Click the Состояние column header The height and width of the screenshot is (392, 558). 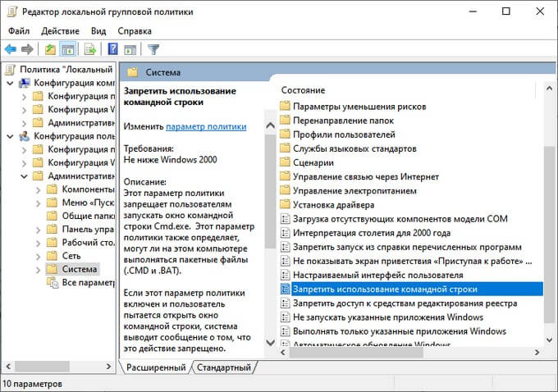[304, 89]
